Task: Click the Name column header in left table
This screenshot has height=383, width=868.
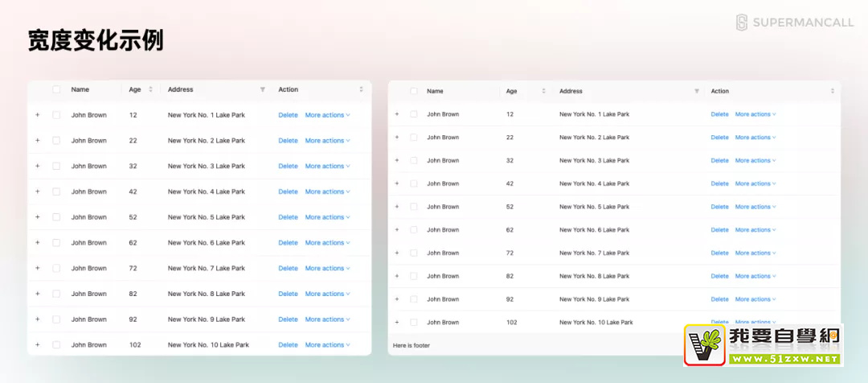Action: 80,89
